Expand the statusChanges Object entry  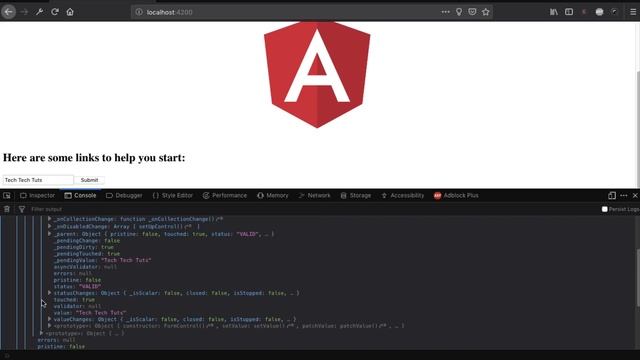coord(49,293)
